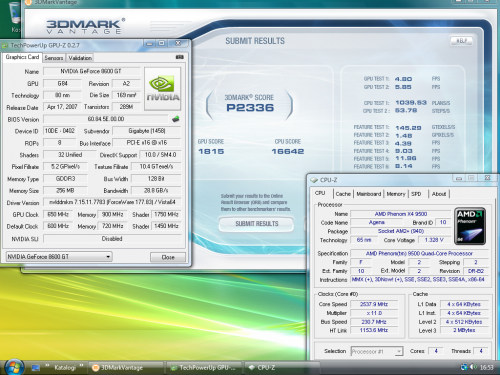Click the P2336 3DMark score
Screen dimensions: 500x375
[x=250, y=108]
